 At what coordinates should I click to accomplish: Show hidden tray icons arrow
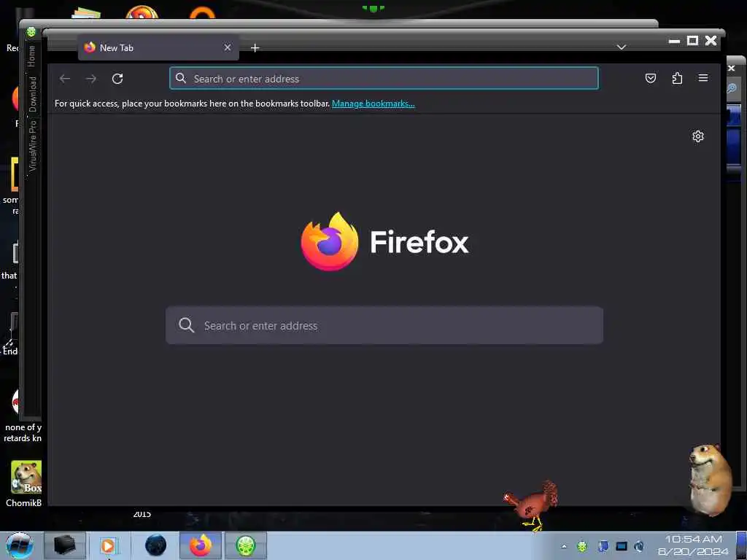click(x=564, y=547)
